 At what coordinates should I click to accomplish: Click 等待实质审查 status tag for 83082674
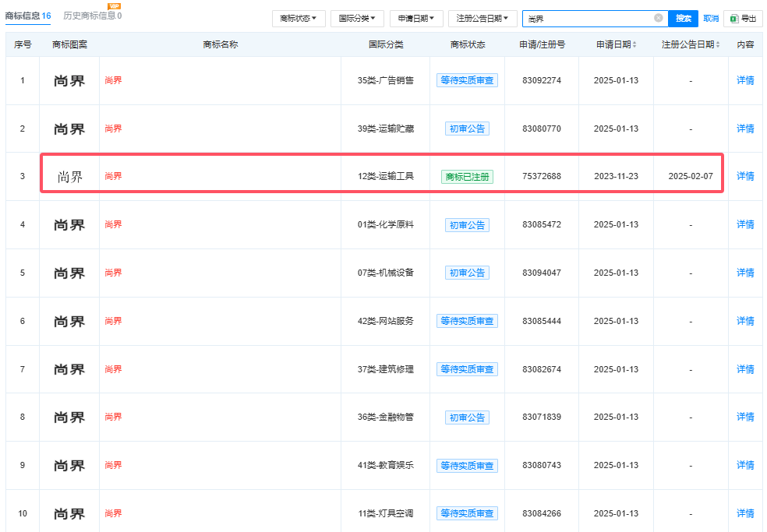467,369
